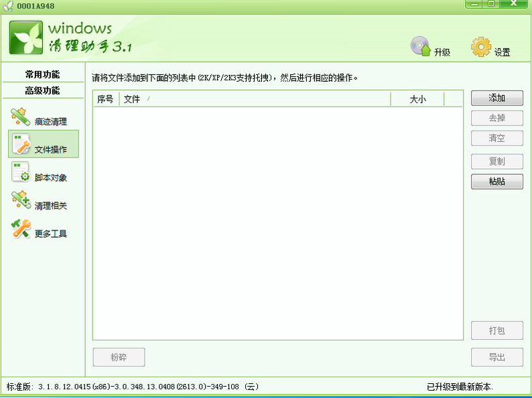
Task: Click the 已升级到最新版本 status text
Action: (460, 387)
